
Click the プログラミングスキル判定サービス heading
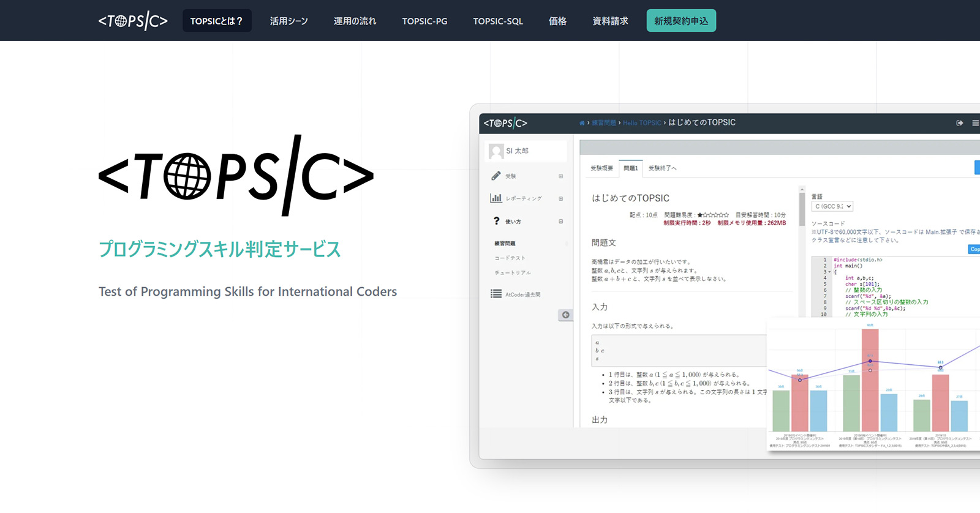pos(220,249)
